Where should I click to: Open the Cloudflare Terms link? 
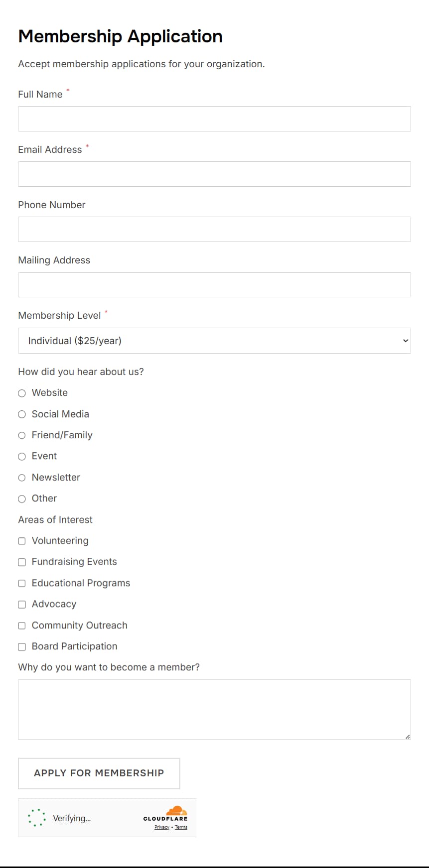point(181,827)
